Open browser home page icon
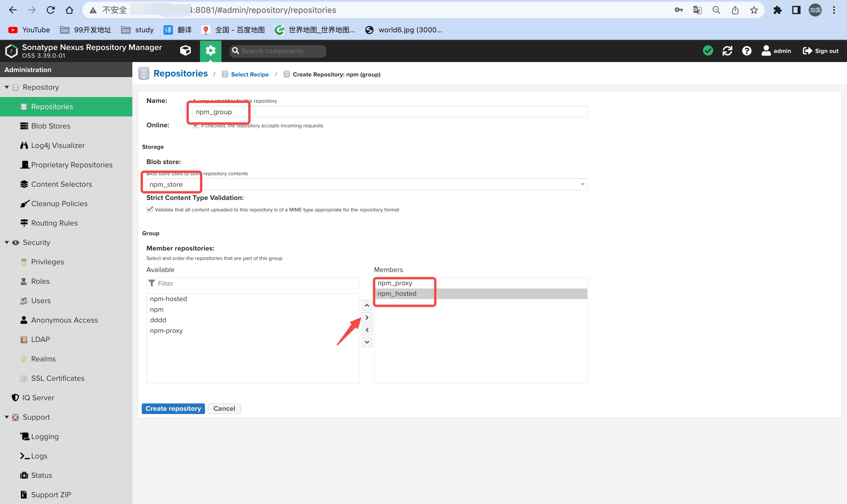The image size is (847, 504). tap(69, 10)
